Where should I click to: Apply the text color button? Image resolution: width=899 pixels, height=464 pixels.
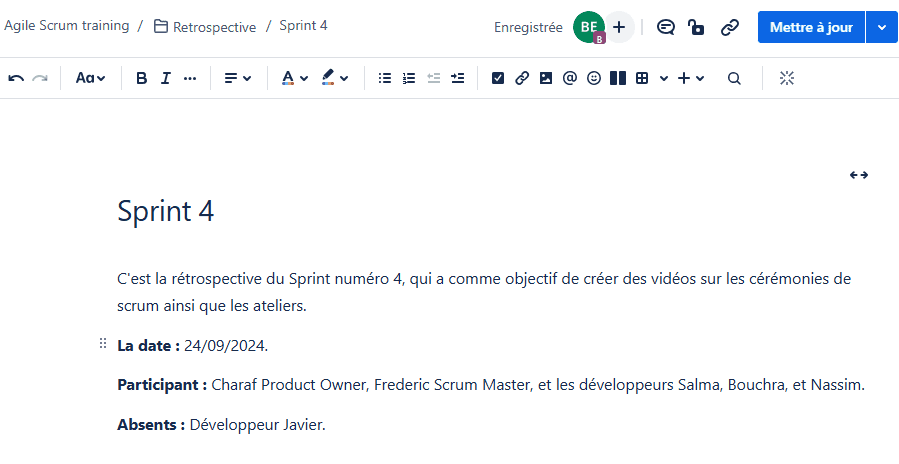click(288, 79)
